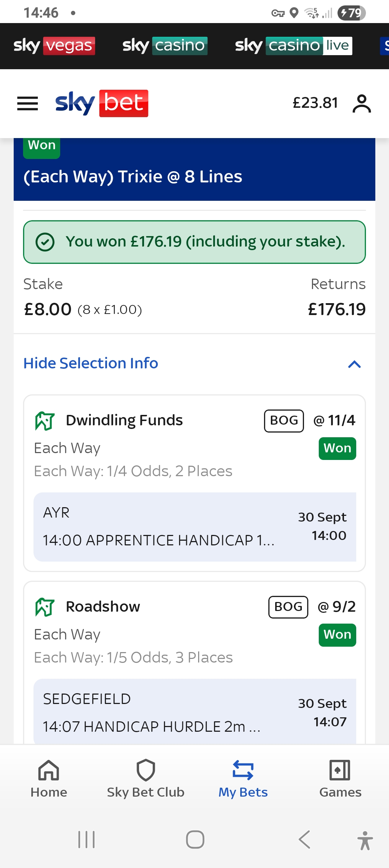Tap BOG badge for Roadshow

pyautogui.click(x=288, y=607)
